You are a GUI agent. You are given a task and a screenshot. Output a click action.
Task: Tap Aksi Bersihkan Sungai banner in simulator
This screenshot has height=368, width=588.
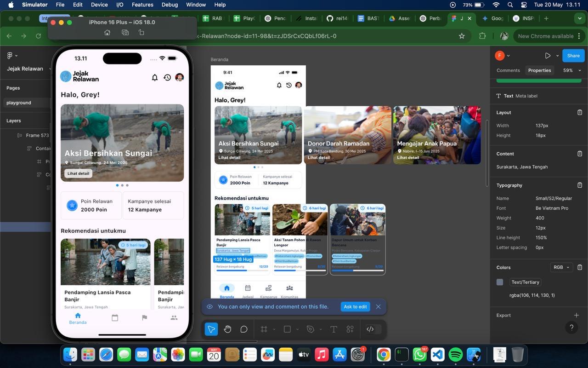click(122, 143)
